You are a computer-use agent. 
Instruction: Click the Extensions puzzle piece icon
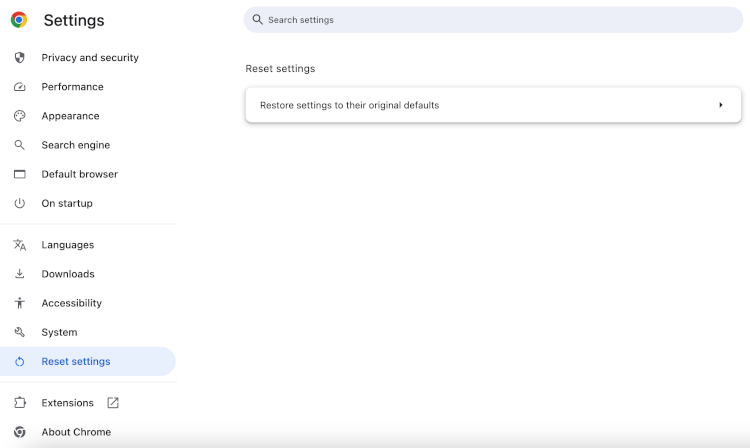(x=20, y=403)
